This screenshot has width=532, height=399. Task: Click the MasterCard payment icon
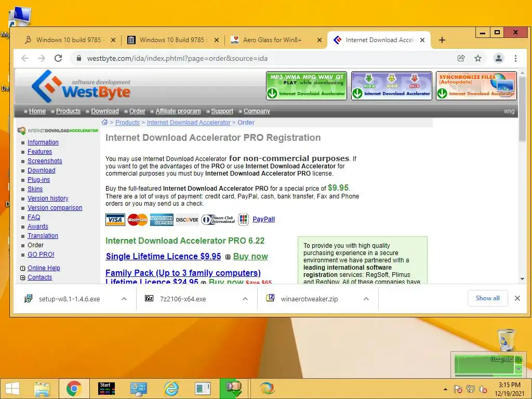pyautogui.click(x=137, y=220)
